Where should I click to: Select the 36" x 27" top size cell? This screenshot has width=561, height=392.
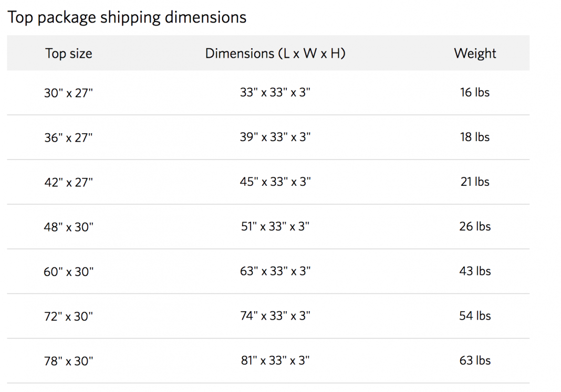(68, 138)
